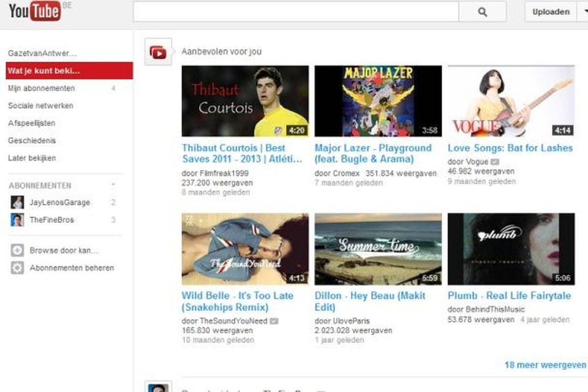Focus the YouTube search field
This screenshot has height=392, width=588.
pyautogui.click(x=296, y=12)
